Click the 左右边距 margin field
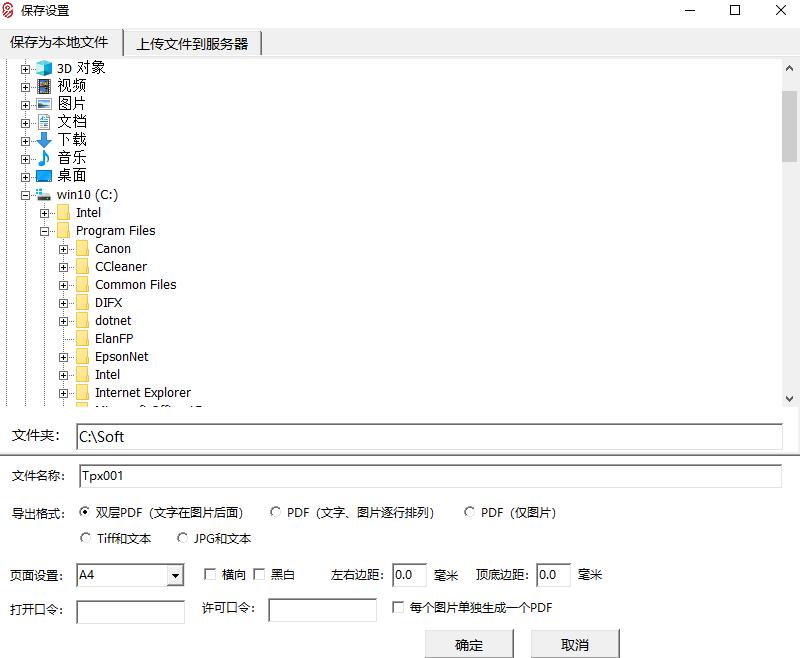 409,575
